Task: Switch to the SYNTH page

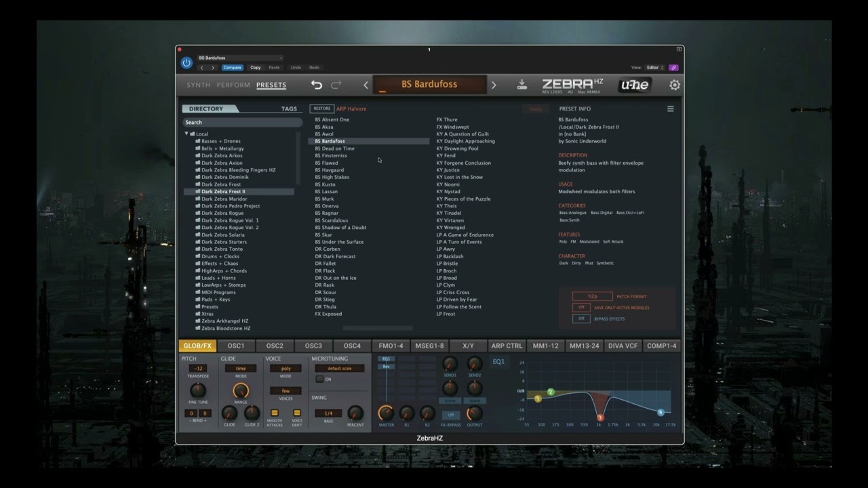Action: point(199,85)
